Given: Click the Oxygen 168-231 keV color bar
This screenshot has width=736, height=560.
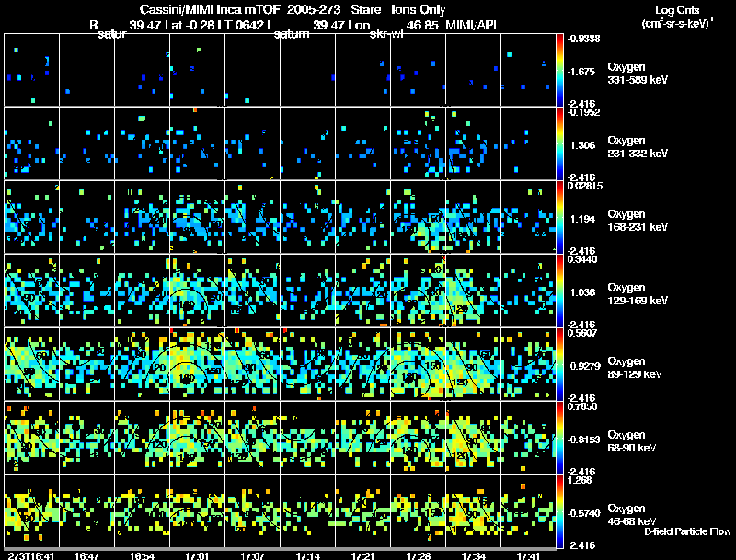Looking at the screenshot, I should (x=559, y=217).
